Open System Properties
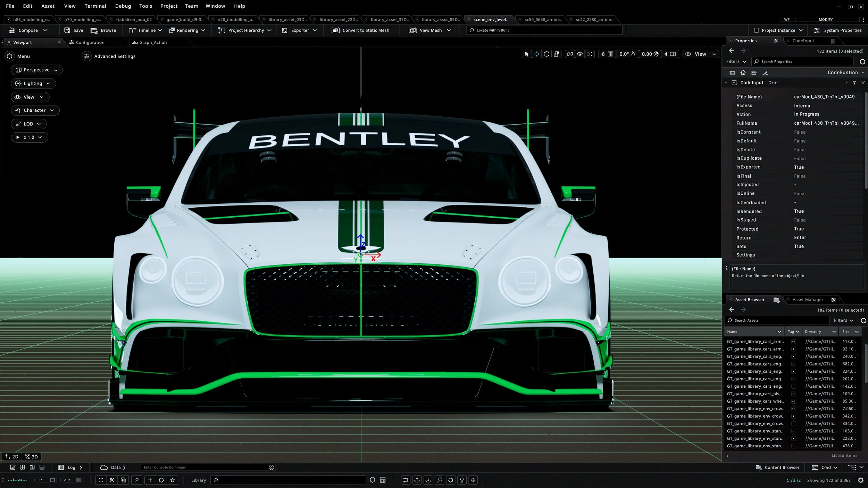 click(838, 30)
